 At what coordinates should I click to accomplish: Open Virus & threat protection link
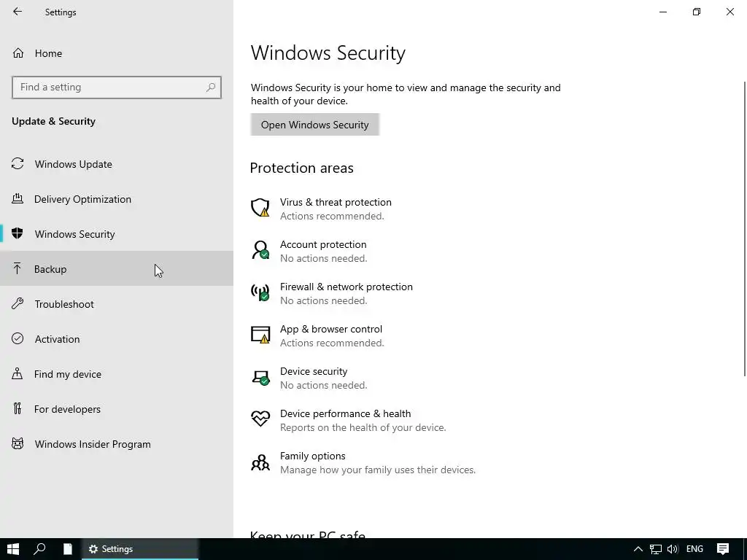(336, 202)
